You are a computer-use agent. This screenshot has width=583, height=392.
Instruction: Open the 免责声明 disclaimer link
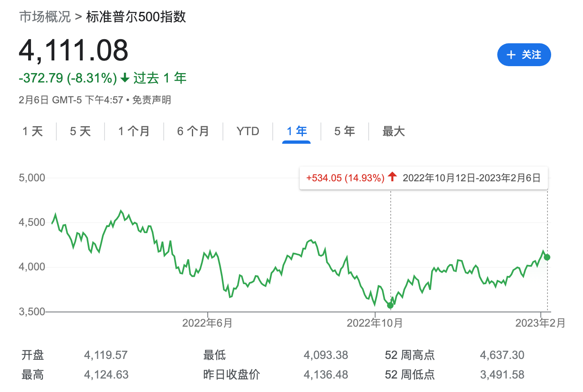(152, 100)
